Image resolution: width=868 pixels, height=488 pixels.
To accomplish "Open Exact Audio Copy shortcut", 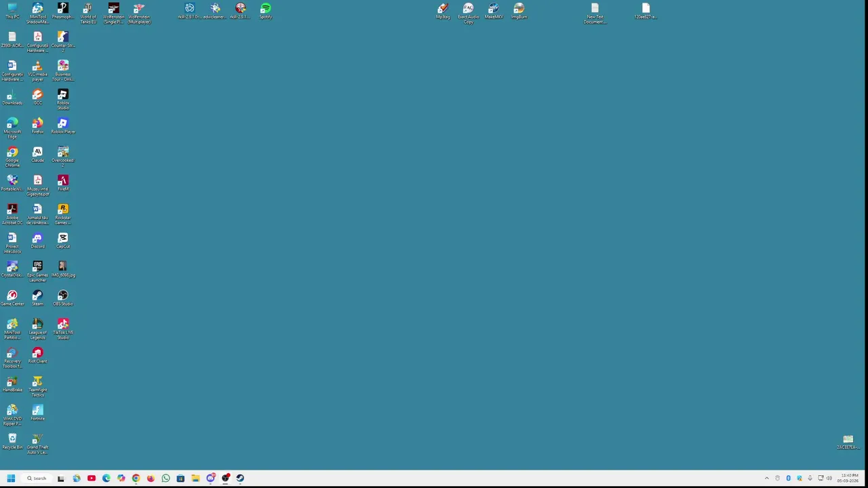I will coord(468,14).
